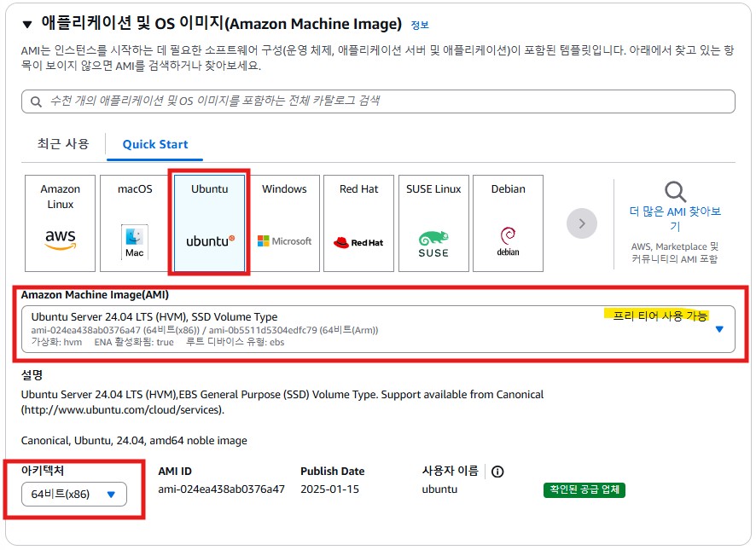Click the debian swirl logo icon
756x550 pixels.
(509, 241)
